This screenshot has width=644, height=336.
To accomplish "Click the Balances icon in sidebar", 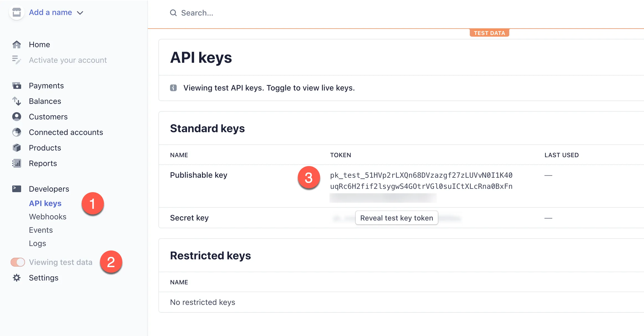I will pyautogui.click(x=17, y=101).
